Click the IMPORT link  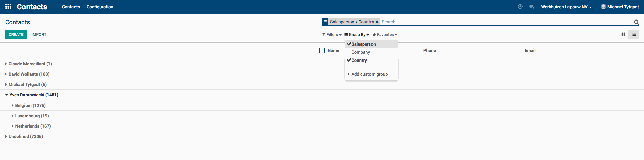click(x=39, y=35)
